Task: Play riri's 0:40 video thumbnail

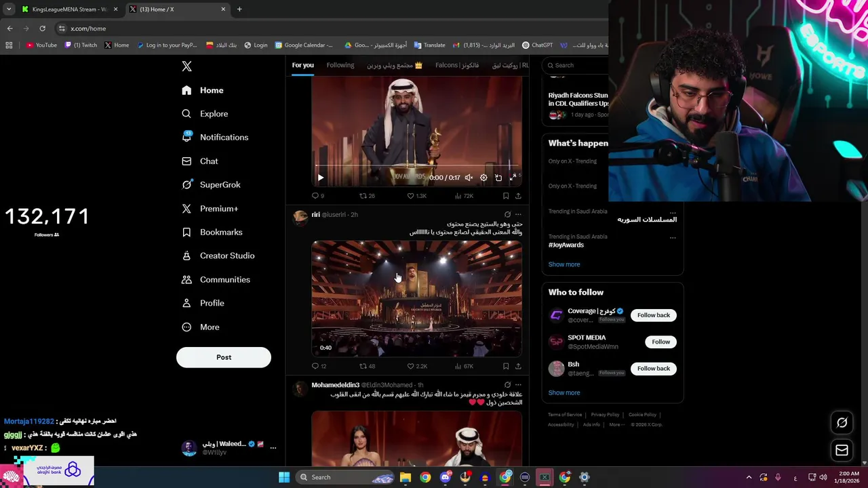Action: 416,298
